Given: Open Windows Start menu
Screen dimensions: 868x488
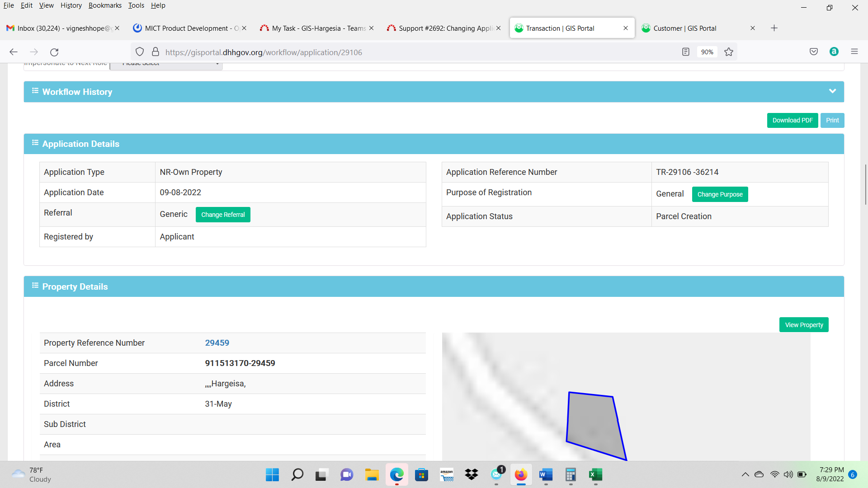Looking at the screenshot, I should (x=272, y=474).
